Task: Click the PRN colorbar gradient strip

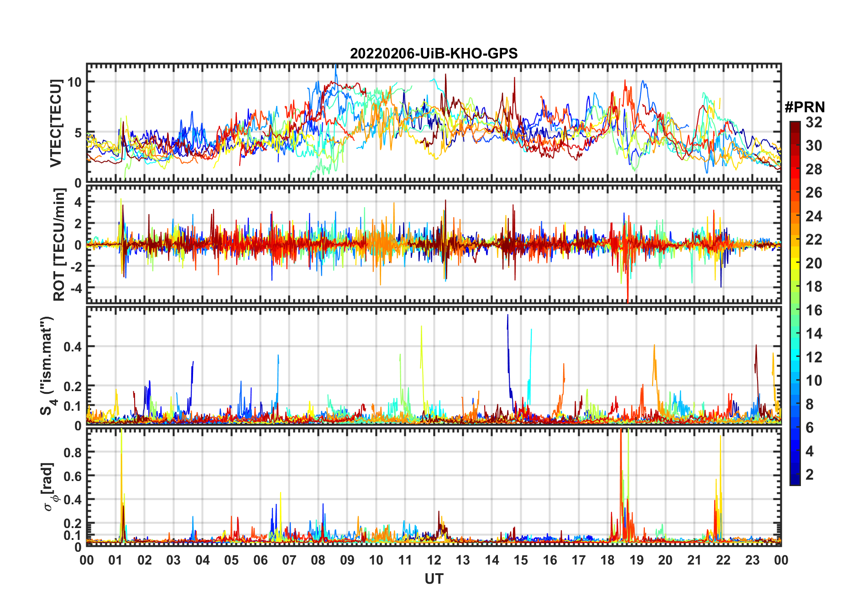Action: (795, 303)
